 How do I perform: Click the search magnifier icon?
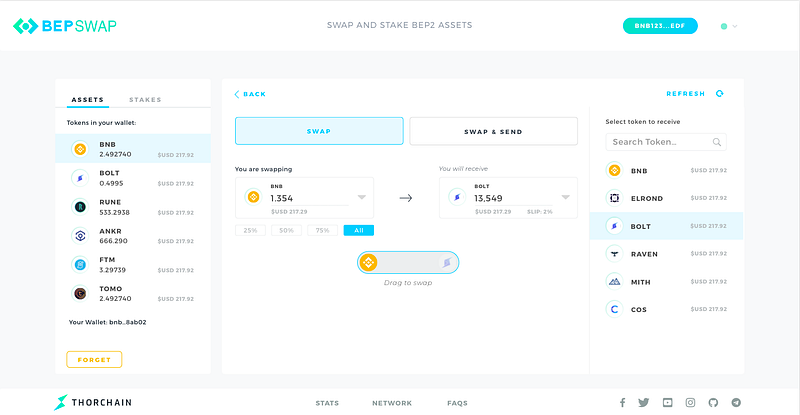717,142
